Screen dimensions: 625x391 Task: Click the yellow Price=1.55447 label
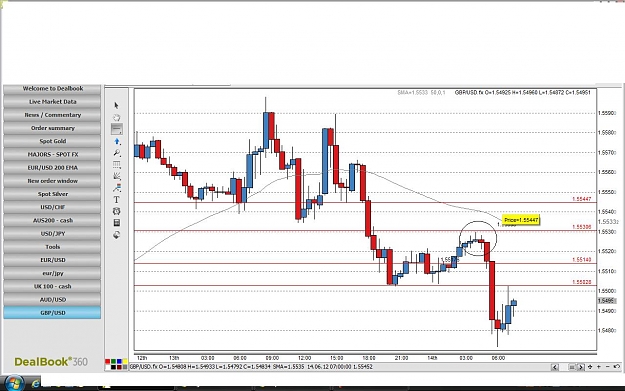[521, 220]
